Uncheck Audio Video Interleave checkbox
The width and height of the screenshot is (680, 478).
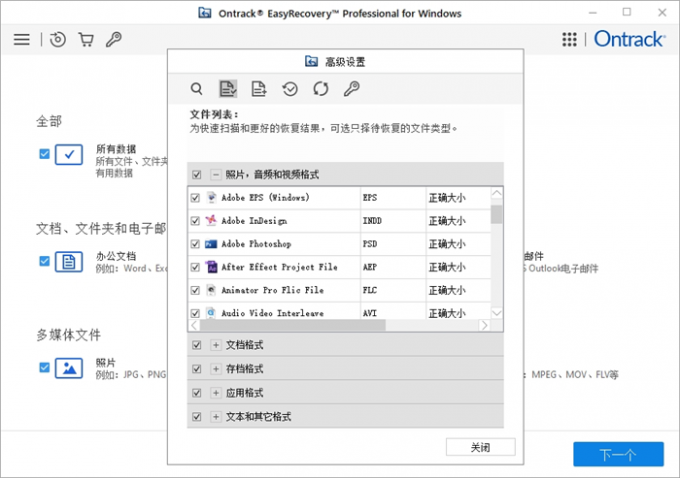195,313
